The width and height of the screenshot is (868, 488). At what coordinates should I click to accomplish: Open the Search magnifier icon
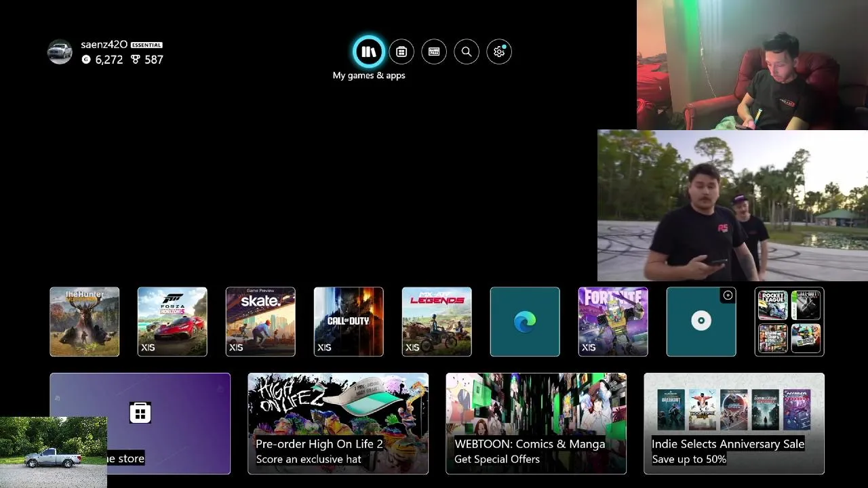[x=467, y=52]
